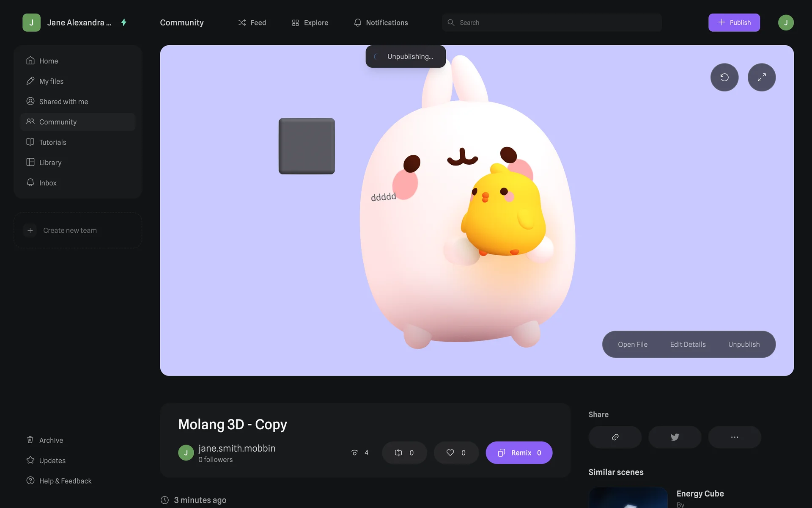Click the Unpublish button
Viewport: 812px width, 508px height.
[x=743, y=344]
